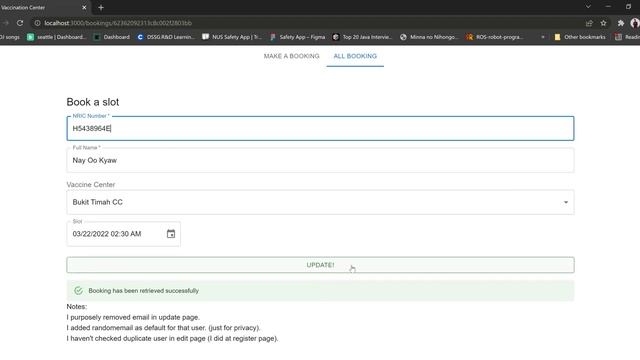
Task: Click the 'I haven't checked duplicate user' note line
Action: (x=172, y=338)
